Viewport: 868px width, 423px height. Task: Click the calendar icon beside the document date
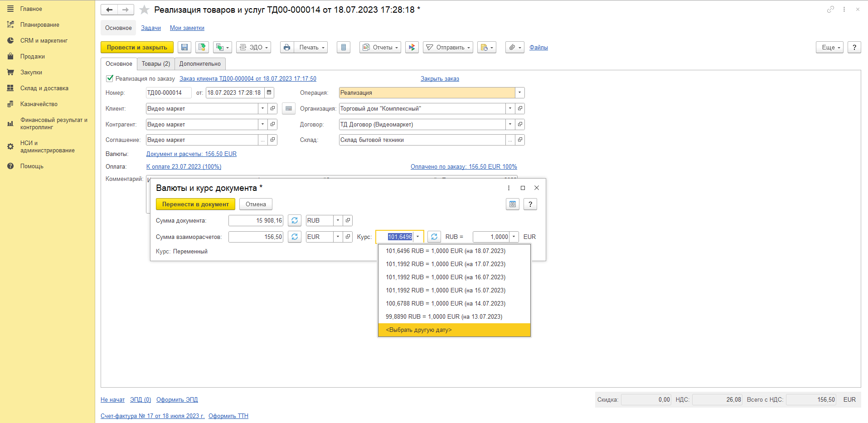(x=269, y=92)
